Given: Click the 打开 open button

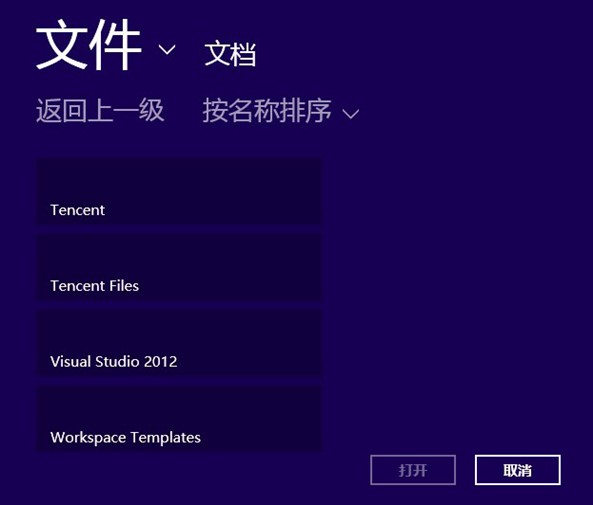Looking at the screenshot, I should point(413,470).
